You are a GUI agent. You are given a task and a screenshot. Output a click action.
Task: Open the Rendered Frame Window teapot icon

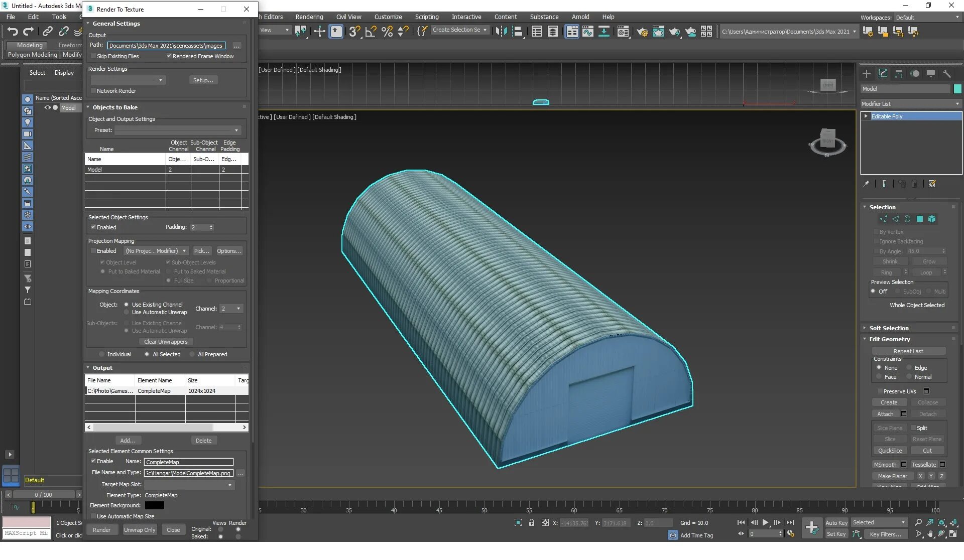658,31
